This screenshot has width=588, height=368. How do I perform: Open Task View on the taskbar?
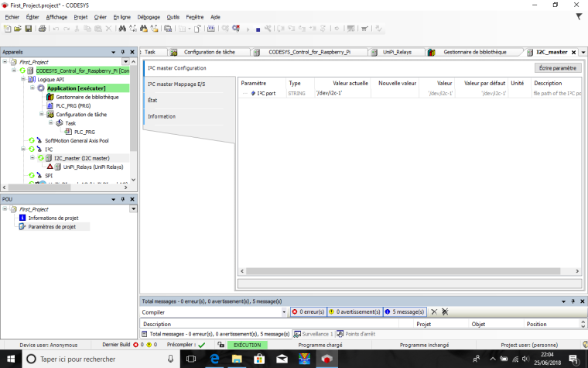pos(191,359)
